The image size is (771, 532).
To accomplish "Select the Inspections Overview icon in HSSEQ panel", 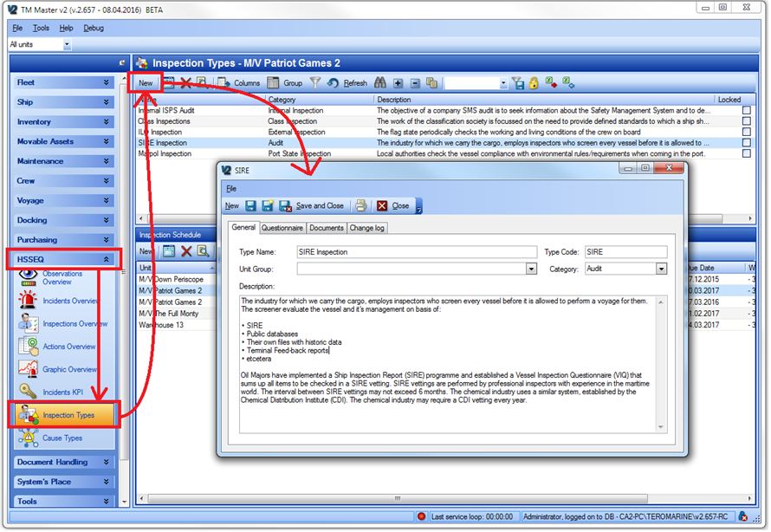I will coord(30,323).
